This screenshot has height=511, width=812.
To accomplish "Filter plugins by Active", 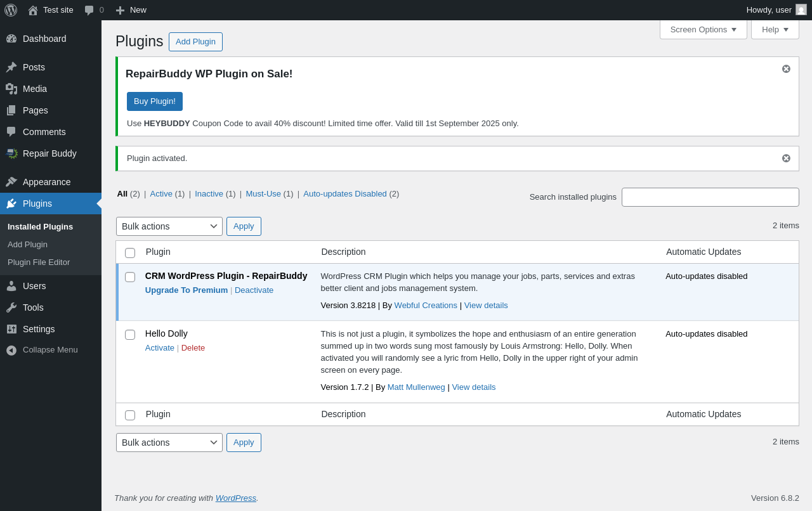I will 161,194.
